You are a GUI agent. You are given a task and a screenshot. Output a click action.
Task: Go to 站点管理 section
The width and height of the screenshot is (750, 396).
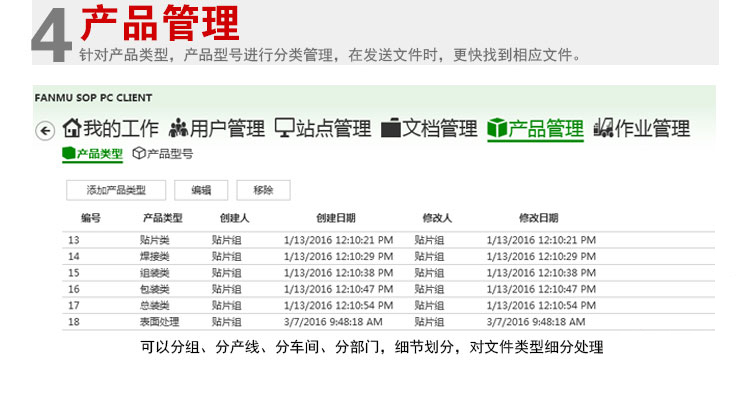pyautogui.click(x=323, y=128)
